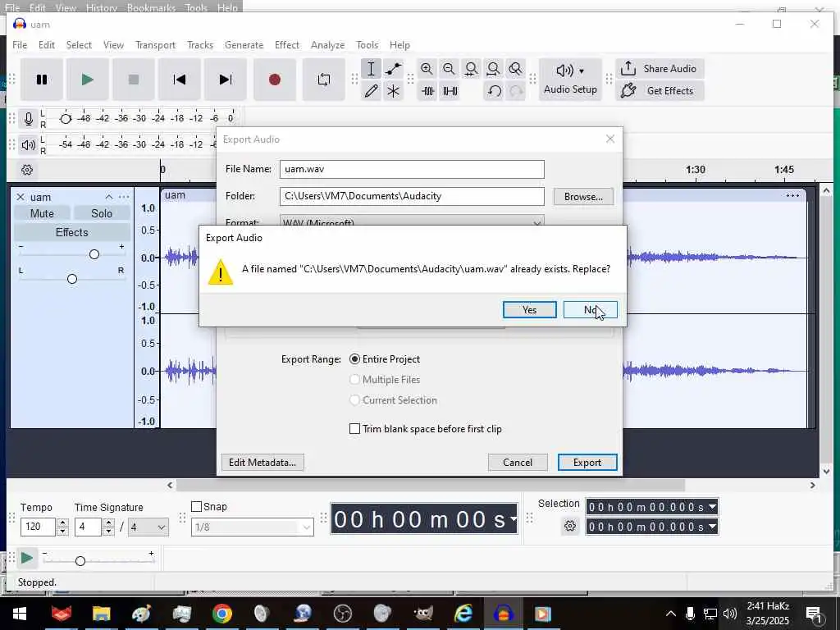The height and width of the screenshot is (630, 840).
Task: Click Edit Metadata... button
Action: tap(262, 463)
